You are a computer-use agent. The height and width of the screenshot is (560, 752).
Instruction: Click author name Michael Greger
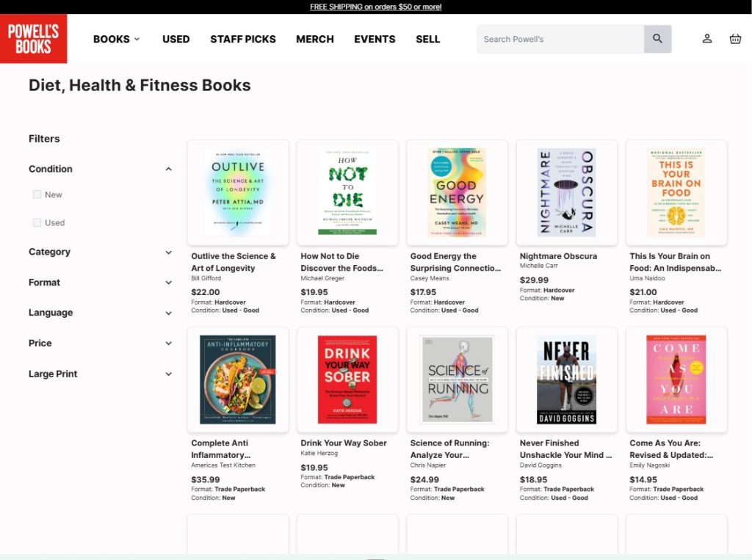point(322,278)
